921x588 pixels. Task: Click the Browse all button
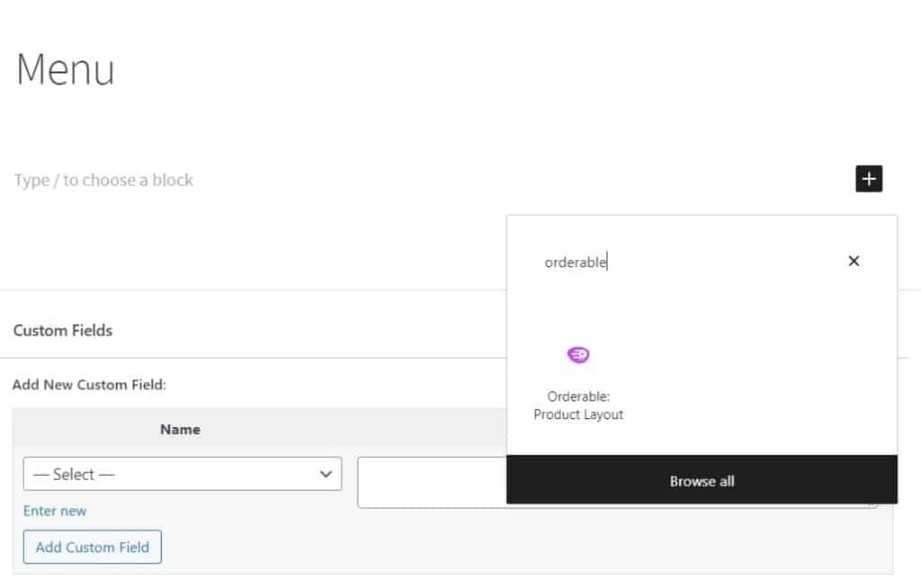click(702, 481)
